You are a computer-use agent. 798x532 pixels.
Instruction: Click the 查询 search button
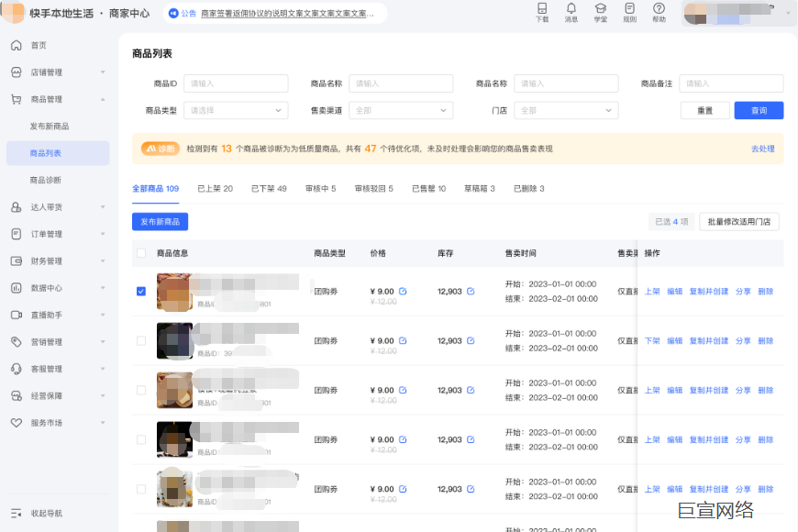point(759,110)
